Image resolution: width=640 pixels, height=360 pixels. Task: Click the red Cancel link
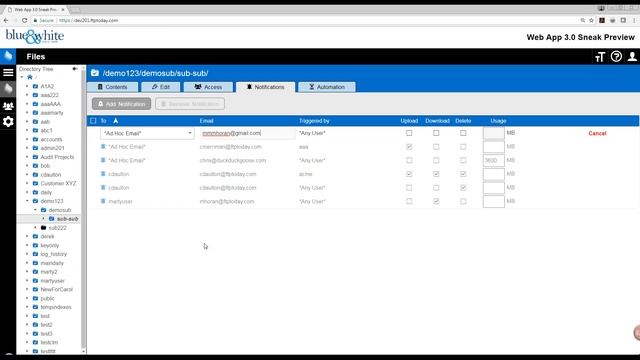[x=597, y=133]
